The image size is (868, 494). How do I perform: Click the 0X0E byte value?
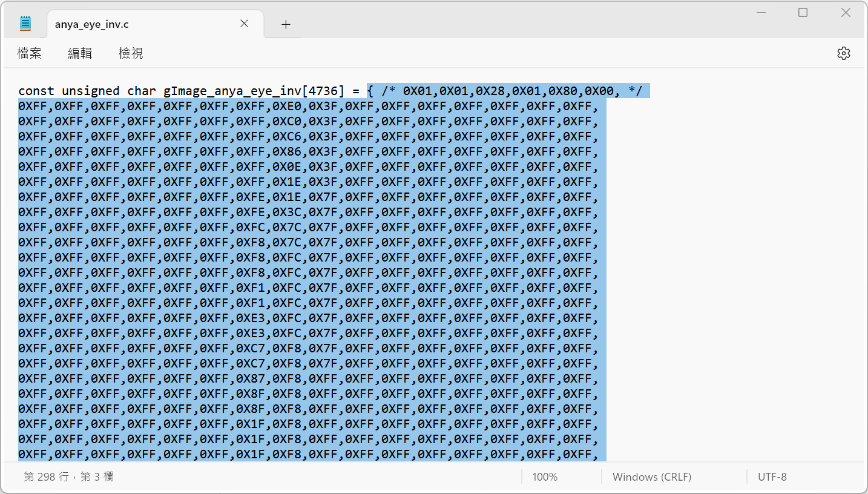click(x=287, y=167)
